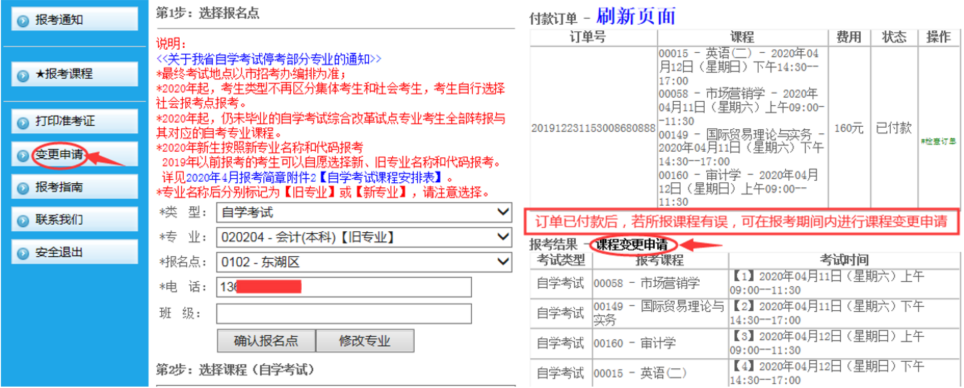Click the 考试时间 column header

point(844,259)
